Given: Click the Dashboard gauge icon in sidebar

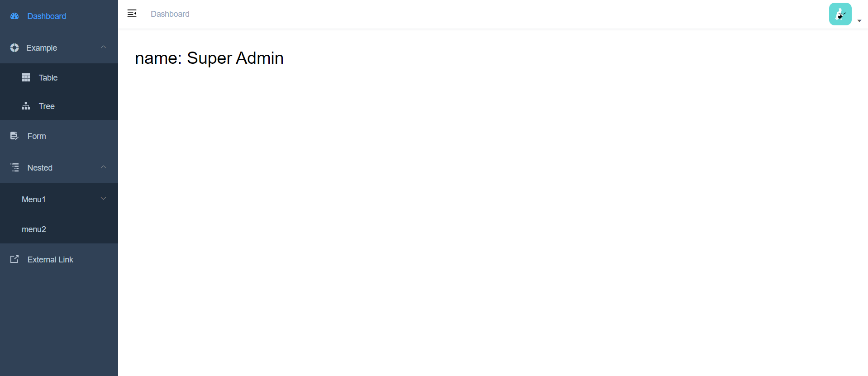Looking at the screenshot, I should coord(14,16).
